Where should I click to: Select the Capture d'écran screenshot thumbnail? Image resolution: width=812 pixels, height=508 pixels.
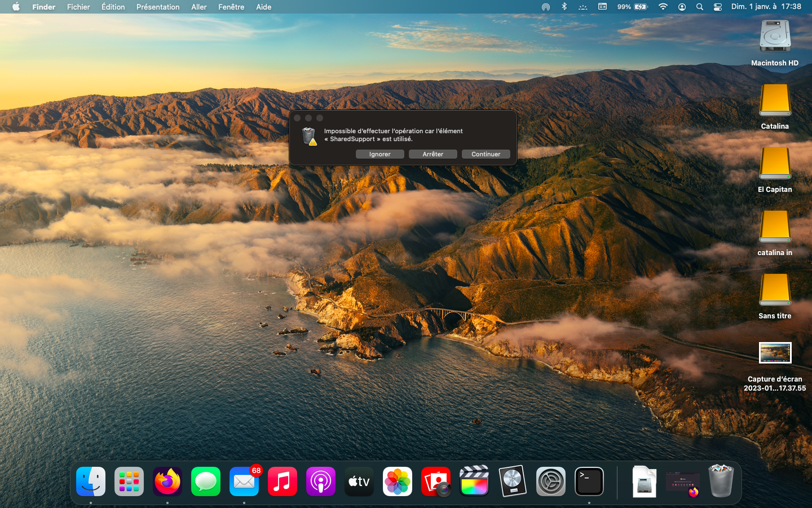coord(775,353)
